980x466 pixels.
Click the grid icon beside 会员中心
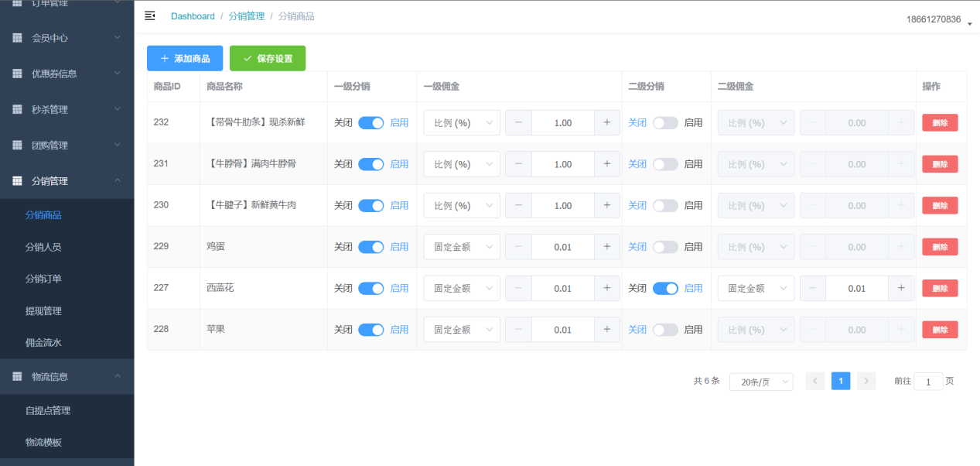tap(17, 38)
